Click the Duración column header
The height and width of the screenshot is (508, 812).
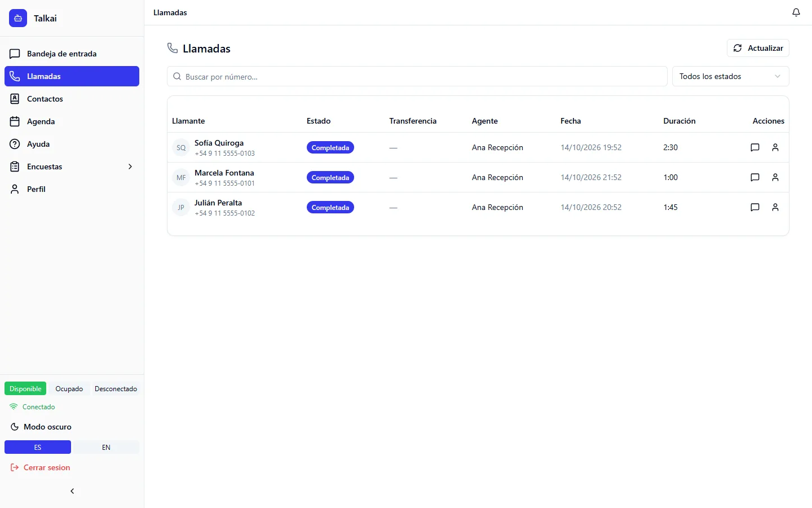click(679, 121)
